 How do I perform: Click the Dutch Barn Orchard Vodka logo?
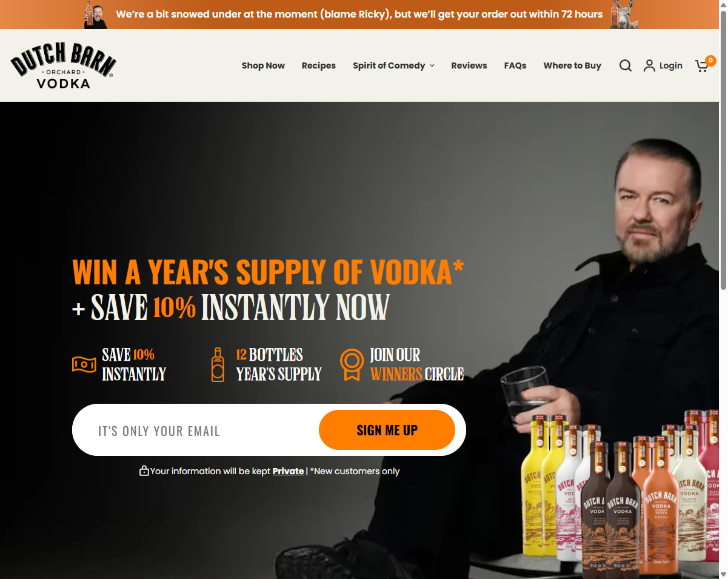[63, 65]
